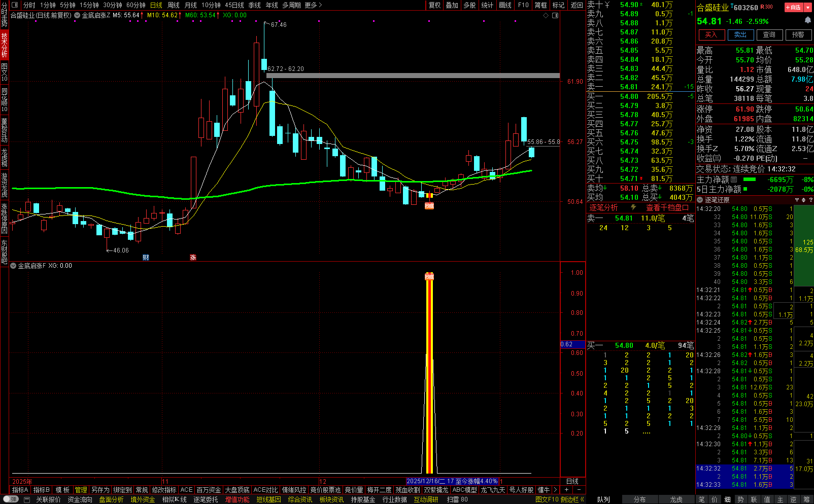Click the filter funnel icon in 逐笔还原
Viewport: 814px width, 504px height.
[x=797, y=200]
